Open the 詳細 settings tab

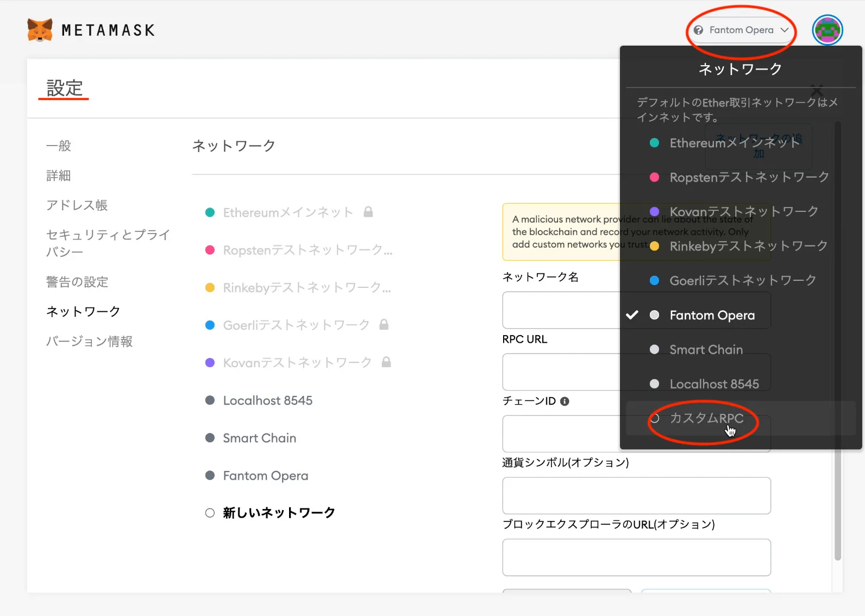(59, 175)
